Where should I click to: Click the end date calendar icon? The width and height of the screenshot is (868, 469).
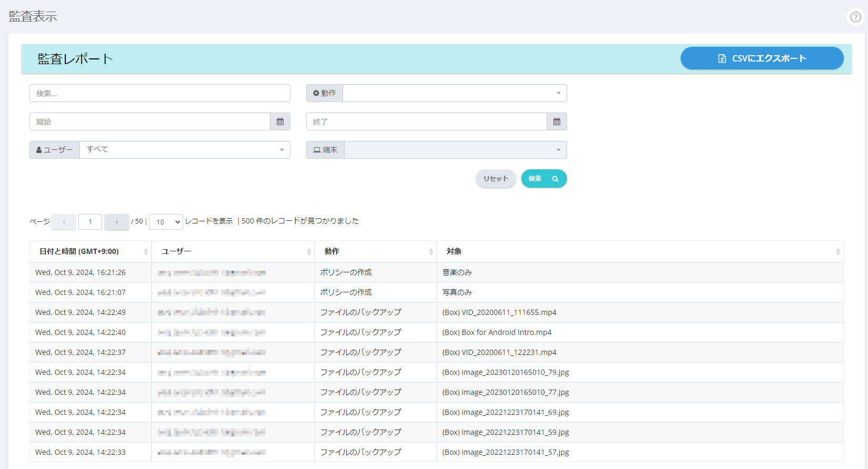point(557,121)
